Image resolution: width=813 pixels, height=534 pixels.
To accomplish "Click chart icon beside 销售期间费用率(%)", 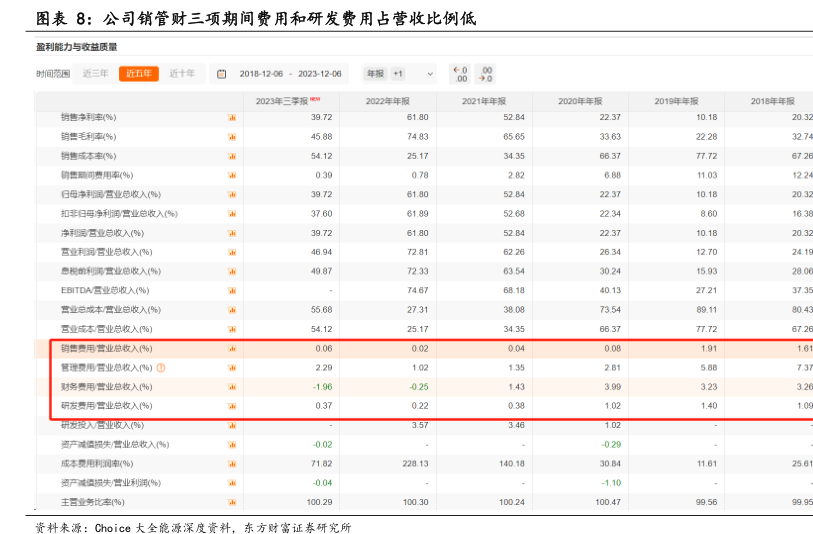I will pyautogui.click(x=232, y=175).
